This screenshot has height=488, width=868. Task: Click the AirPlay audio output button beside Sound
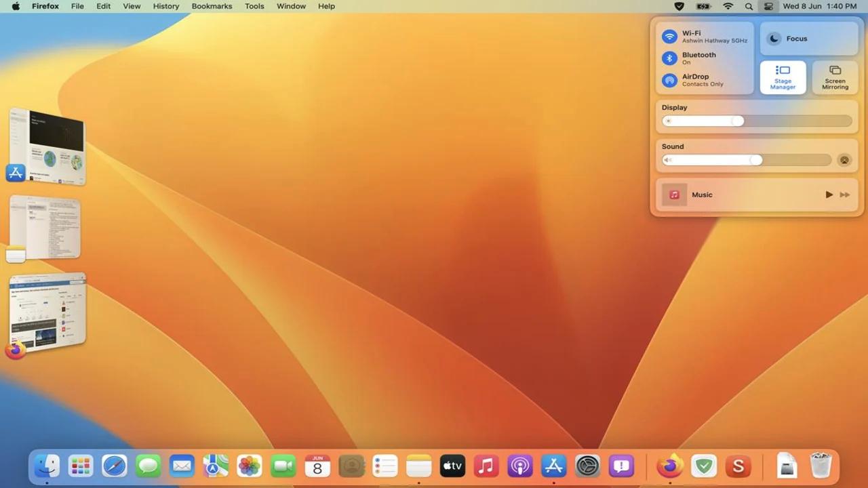(844, 159)
